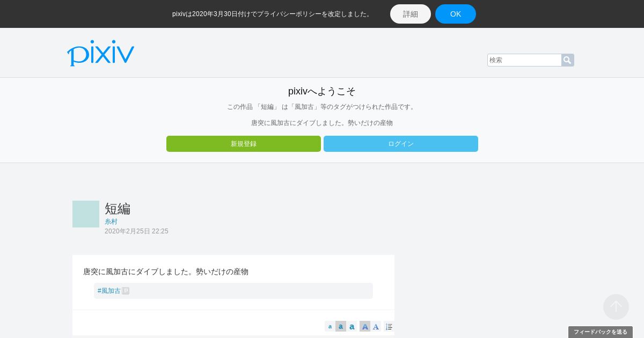Choose the serif font A icon

[x=376, y=326]
